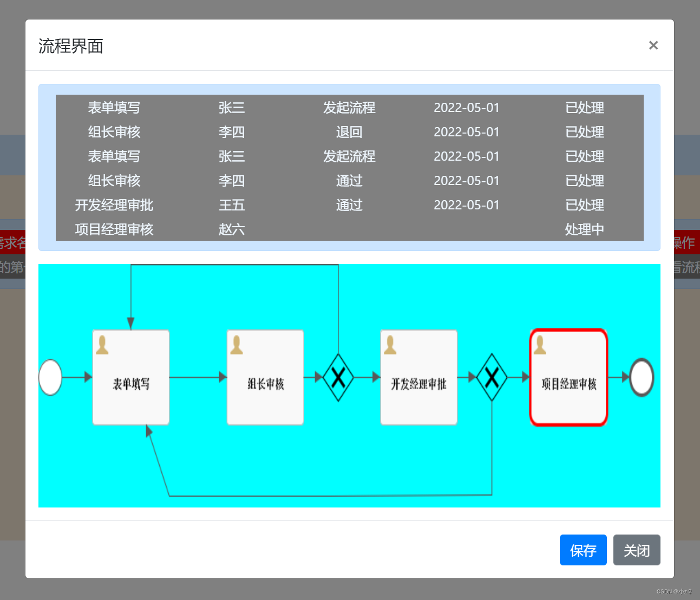Click 处理中 status in the last row
The width and height of the screenshot is (700, 600).
pos(585,229)
